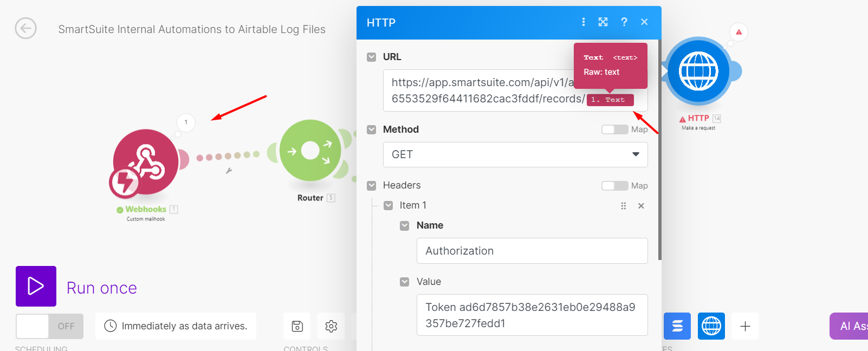The height and width of the screenshot is (351, 868).
Task: Open help for the HTTP module
Action: (x=624, y=22)
